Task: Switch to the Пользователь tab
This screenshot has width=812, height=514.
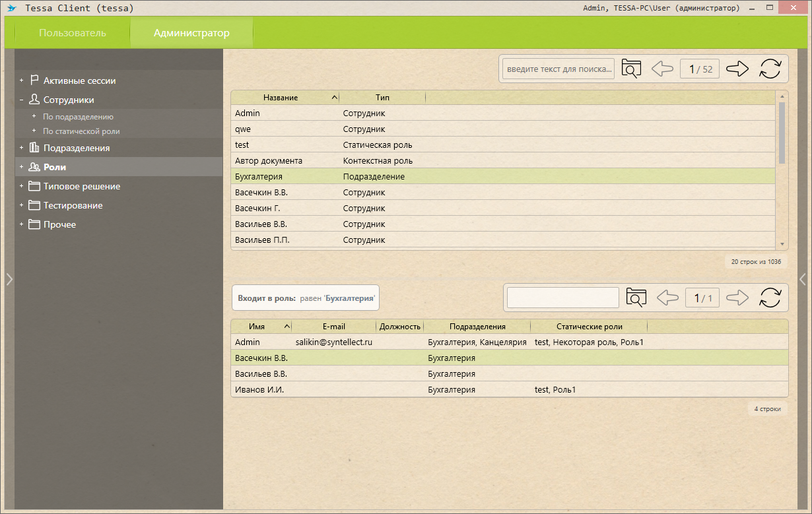Action: click(73, 33)
